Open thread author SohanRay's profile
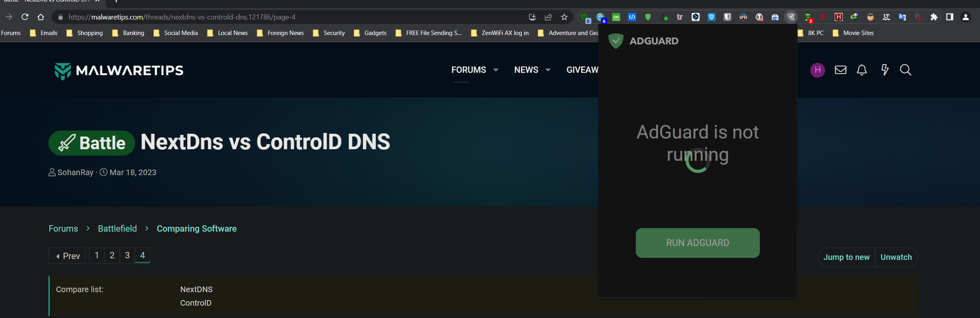The width and height of the screenshot is (980, 318). click(76, 172)
